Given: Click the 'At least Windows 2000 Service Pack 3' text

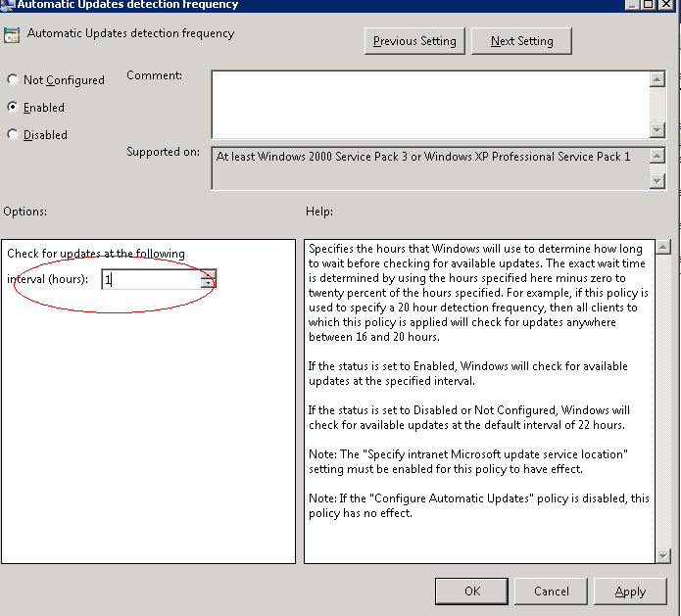Looking at the screenshot, I should (423, 157).
